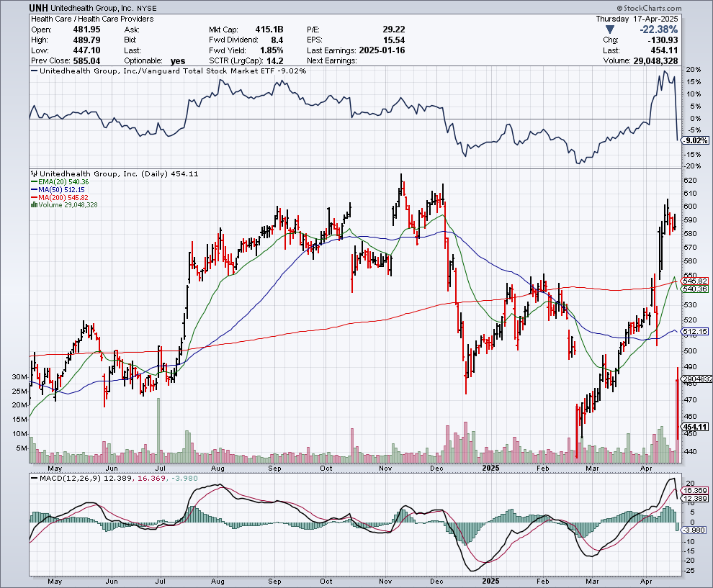Viewport: 713px width, 588px height.
Task: Click the Open value 481.95
Action: pos(87,30)
